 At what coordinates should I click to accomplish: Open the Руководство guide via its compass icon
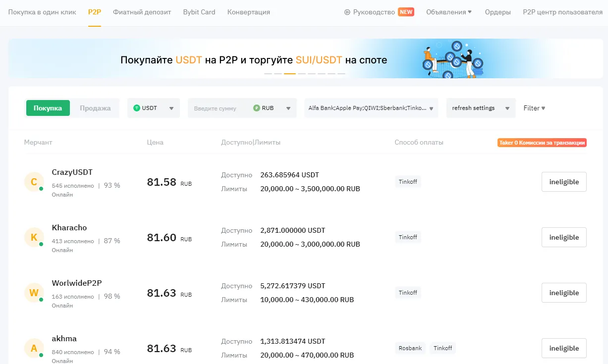pyautogui.click(x=348, y=12)
